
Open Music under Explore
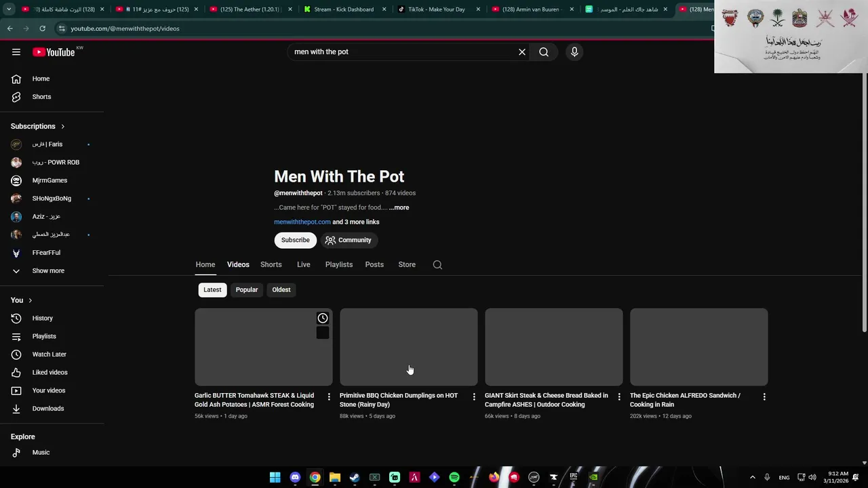(x=52, y=452)
